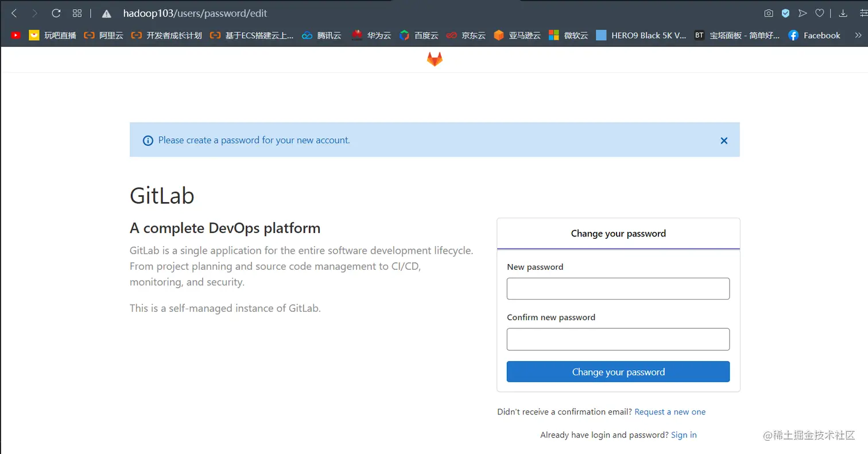868x454 pixels.
Task: Click the GitLab fox logo
Action: (x=435, y=59)
